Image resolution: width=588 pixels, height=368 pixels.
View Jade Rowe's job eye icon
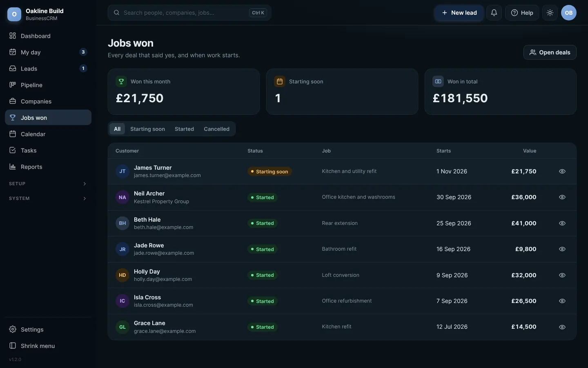(x=562, y=249)
